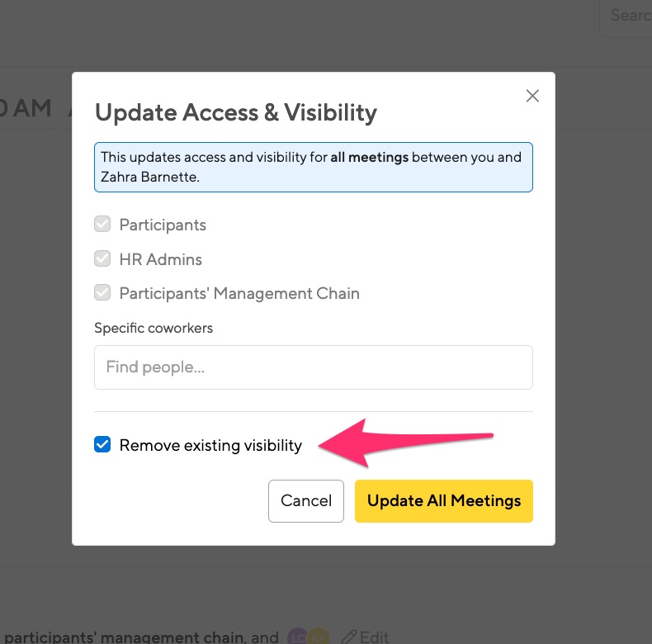
Task: Click the Specific coworkers field label
Action: 154,328
